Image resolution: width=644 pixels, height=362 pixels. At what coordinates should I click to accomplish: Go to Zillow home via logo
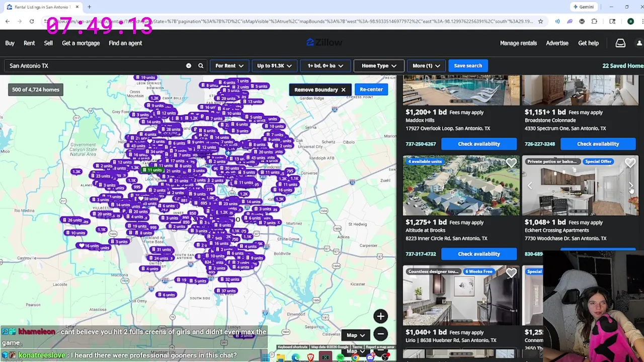tap(324, 43)
